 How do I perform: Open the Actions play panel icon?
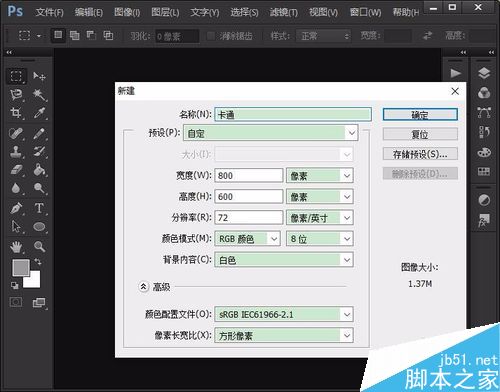click(455, 73)
